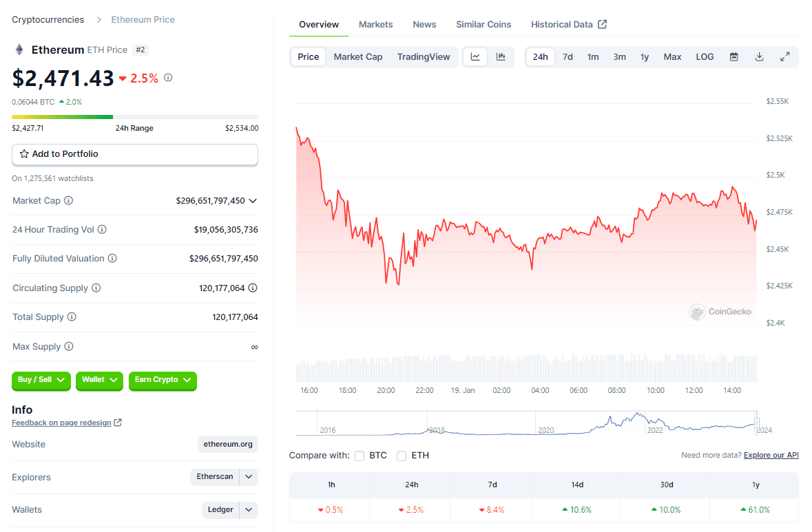Viewport: 812px width, 532px height.
Task: Click info icon beside 120,177,064 circulating value
Action: tap(253, 288)
